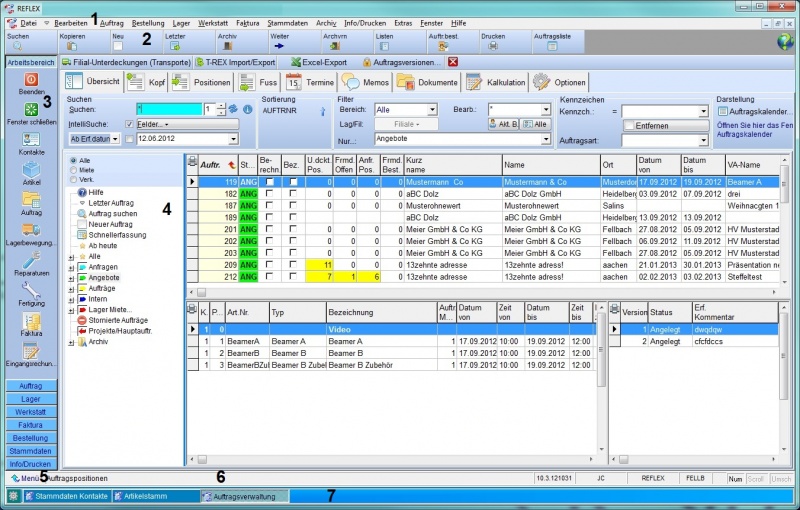This screenshot has width=800, height=510.
Task: Open the Werkstatt menu
Action: (x=213, y=23)
